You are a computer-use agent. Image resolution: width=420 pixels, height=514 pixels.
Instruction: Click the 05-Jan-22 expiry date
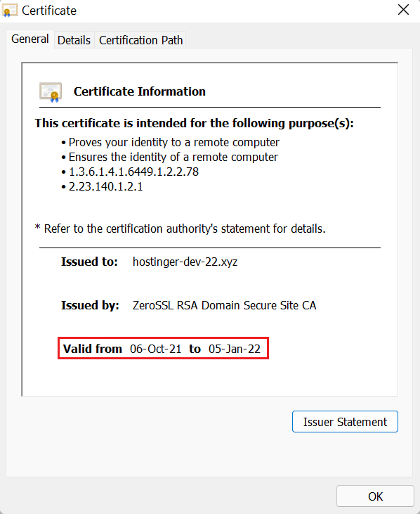235,349
